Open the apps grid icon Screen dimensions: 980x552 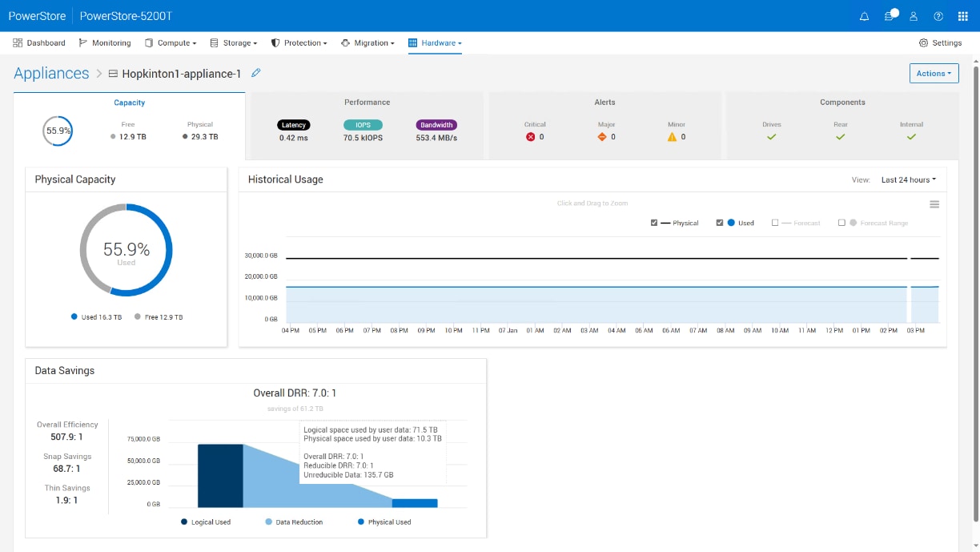click(x=963, y=16)
